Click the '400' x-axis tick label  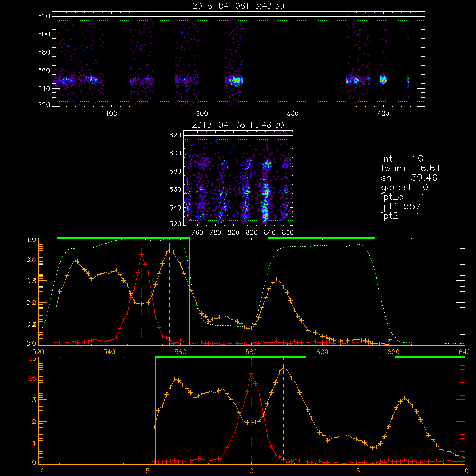click(383, 114)
